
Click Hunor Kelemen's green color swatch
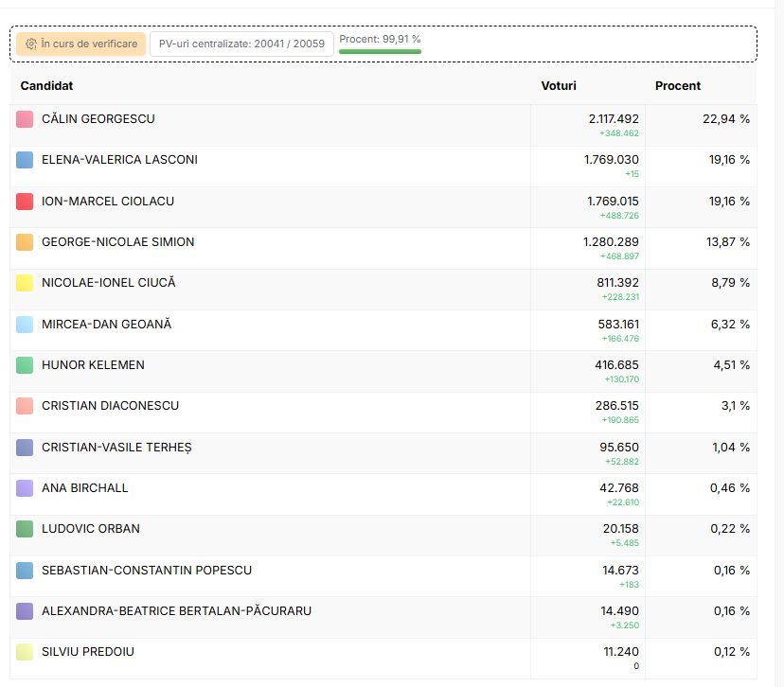(25, 365)
